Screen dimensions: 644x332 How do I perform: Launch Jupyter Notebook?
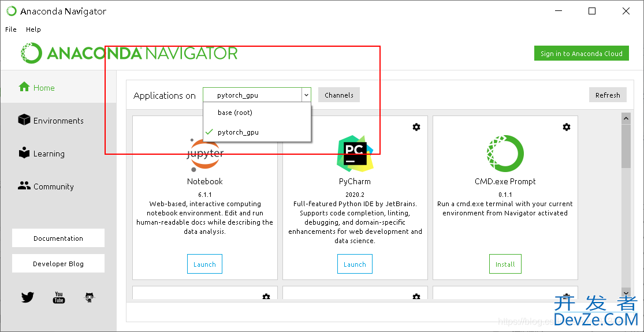coord(204,264)
